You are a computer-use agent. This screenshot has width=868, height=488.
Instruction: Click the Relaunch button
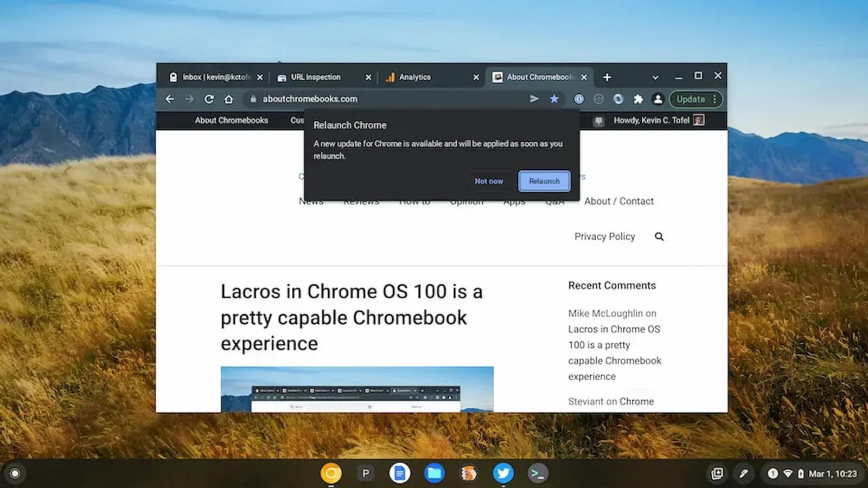click(544, 181)
